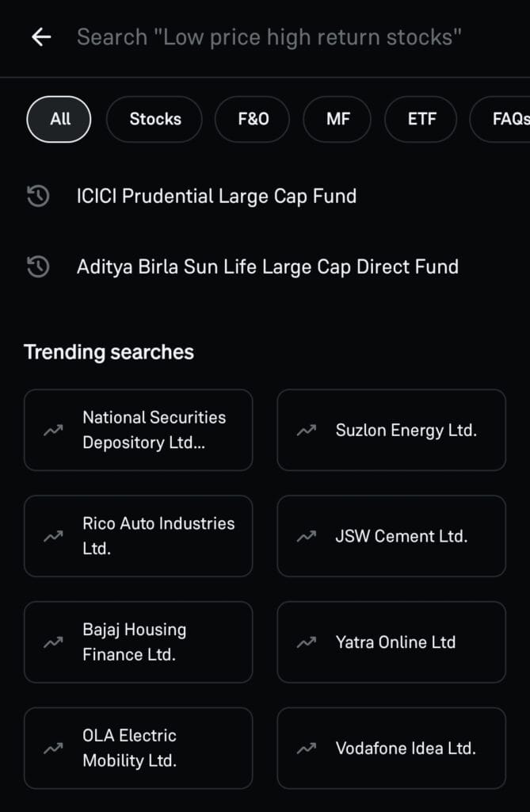This screenshot has width=530, height=812.
Task: Switch to the Stocks filter
Action: coord(154,119)
